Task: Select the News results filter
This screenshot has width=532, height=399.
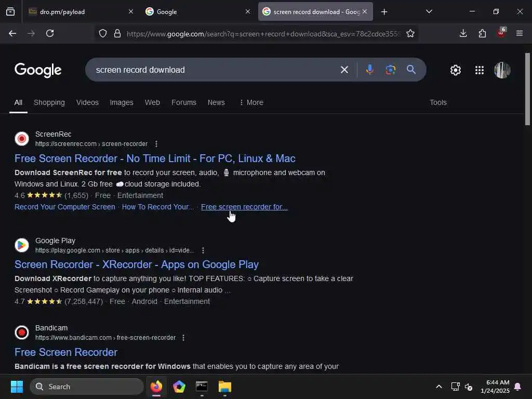Action: (x=216, y=102)
